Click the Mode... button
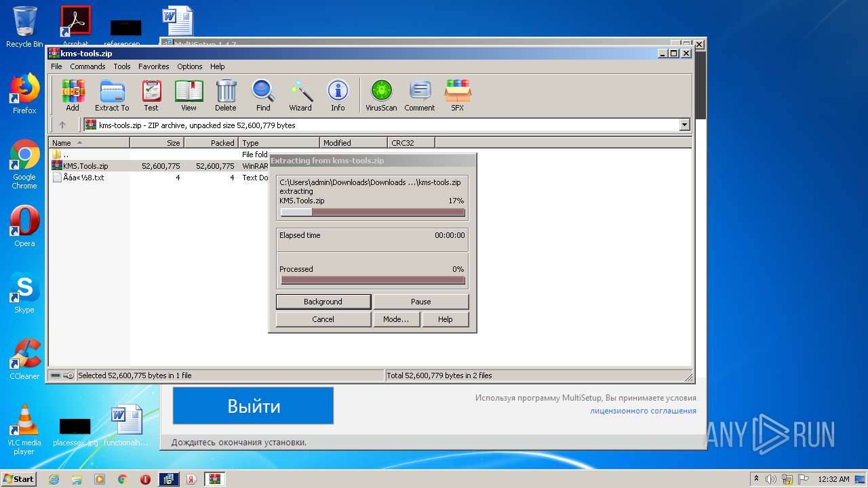Image resolution: width=868 pixels, height=488 pixels. coord(396,319)
